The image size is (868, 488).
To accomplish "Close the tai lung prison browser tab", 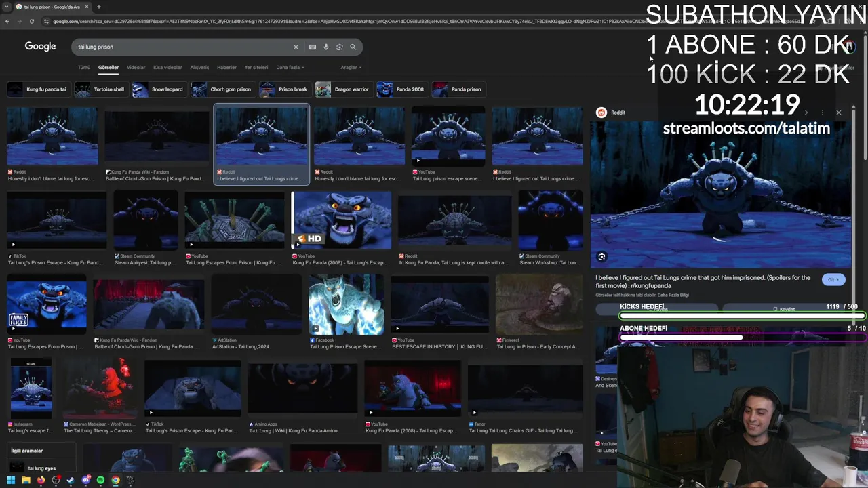I will coord(87,7).
